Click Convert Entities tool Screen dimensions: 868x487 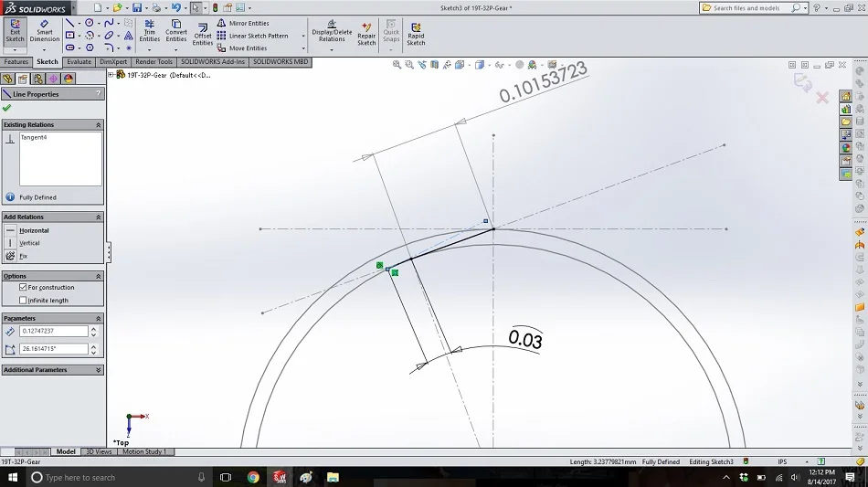(176, 31)
